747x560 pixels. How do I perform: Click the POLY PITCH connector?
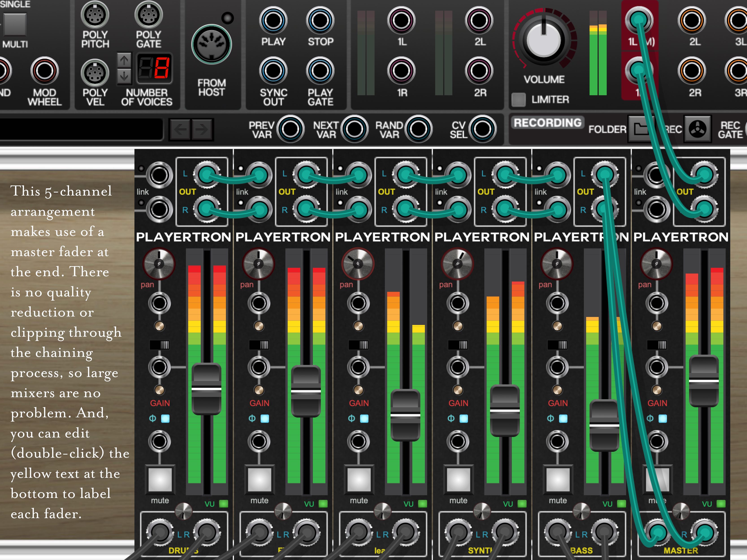(x=95, y=14)
